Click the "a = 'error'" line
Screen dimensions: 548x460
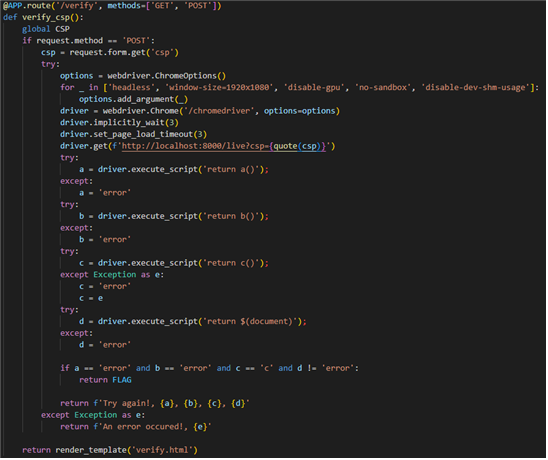pos(105,193)
